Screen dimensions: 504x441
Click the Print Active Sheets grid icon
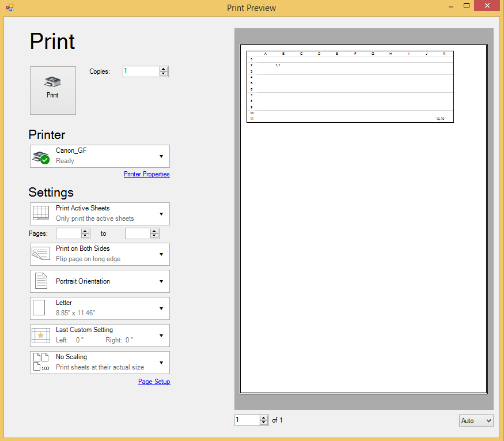pos(40,213)
